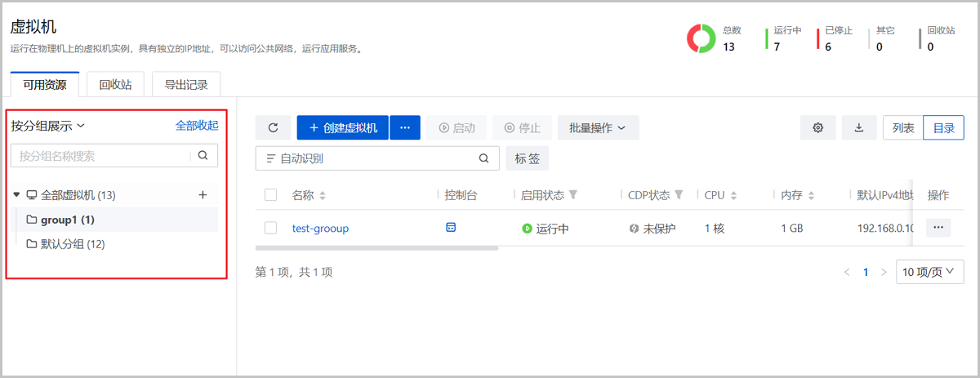
Task: Open the 10 项/页 page size dropdown
Action: coord(929,272)
